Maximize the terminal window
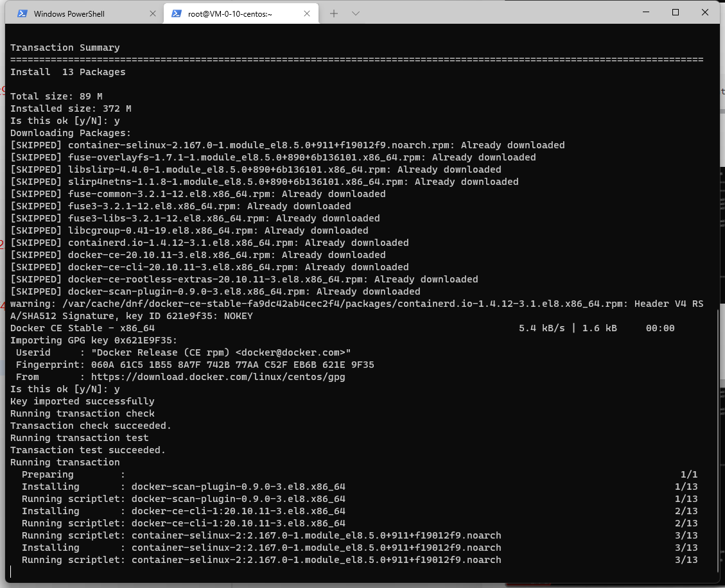This screenshot has height=588, width=725. point(675,12)
